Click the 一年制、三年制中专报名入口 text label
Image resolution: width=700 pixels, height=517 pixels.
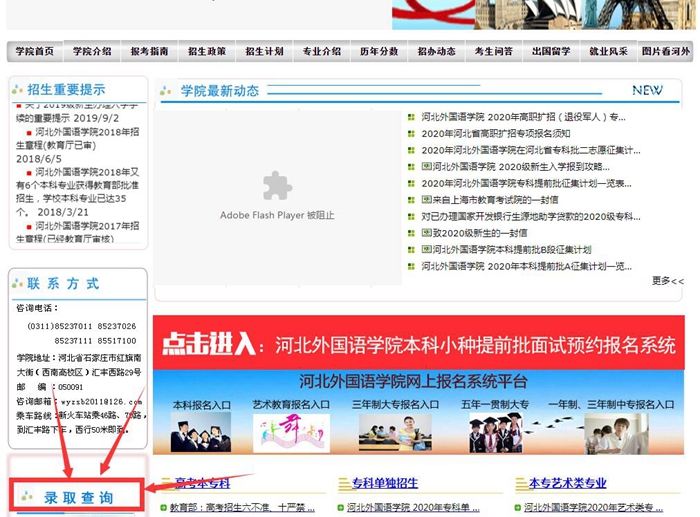click(x=611, y=404)
